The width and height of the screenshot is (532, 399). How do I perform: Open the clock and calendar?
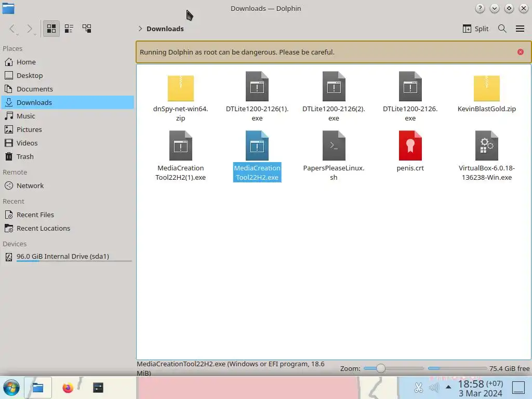click(x=481, y=388)
